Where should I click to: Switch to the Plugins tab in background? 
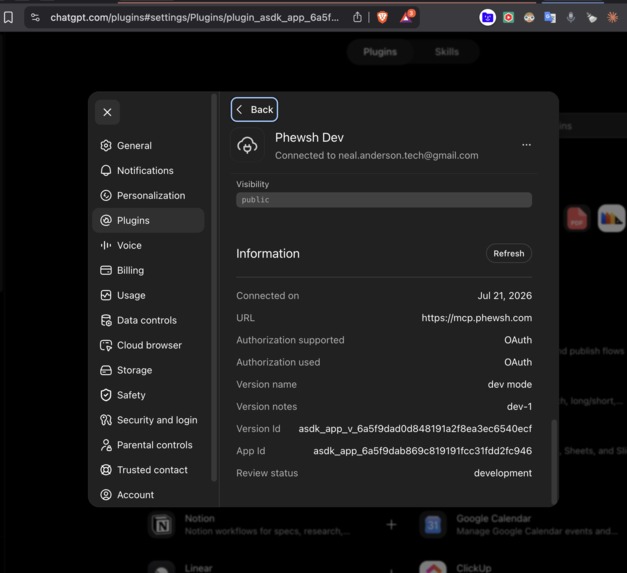[x=380, y=52]
